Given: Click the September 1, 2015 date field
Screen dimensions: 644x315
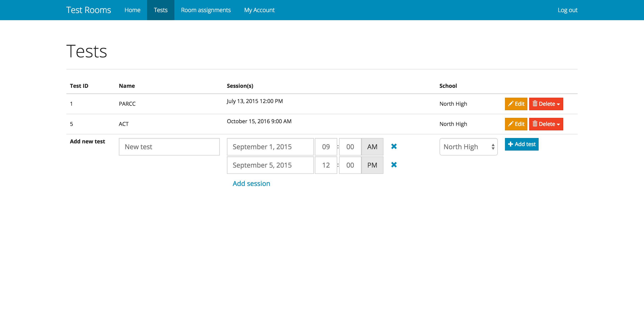Looking at the screenshot, I should (270, 147).
